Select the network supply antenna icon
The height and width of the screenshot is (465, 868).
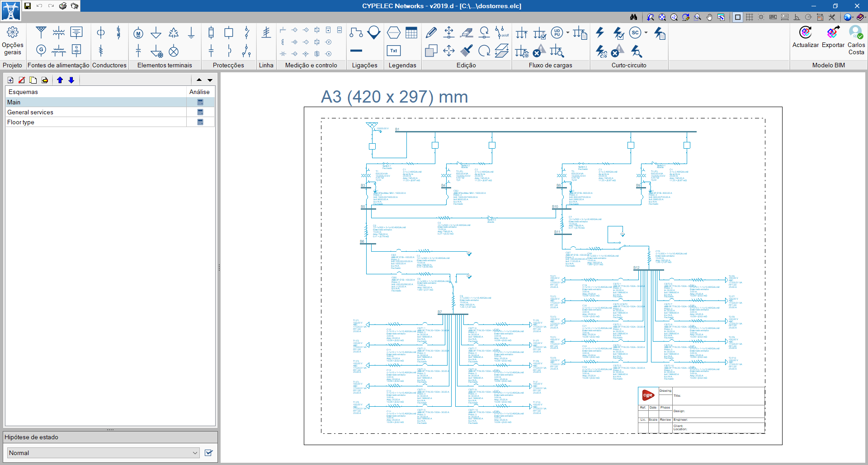[41, 33]
